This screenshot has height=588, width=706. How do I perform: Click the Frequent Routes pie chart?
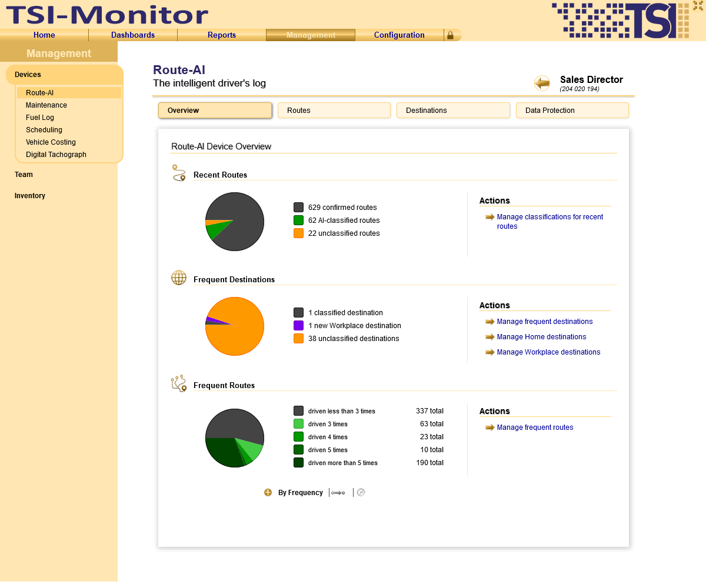click(x=235, y=438)
